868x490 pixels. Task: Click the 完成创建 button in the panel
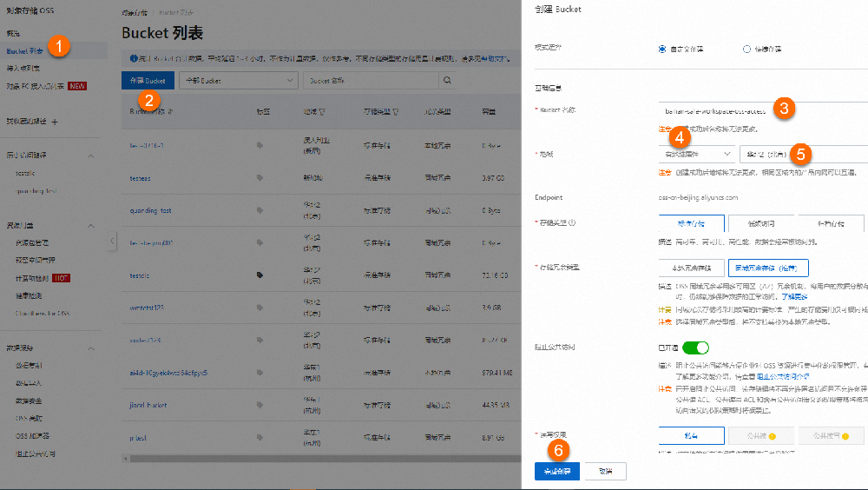click(557, 471)
